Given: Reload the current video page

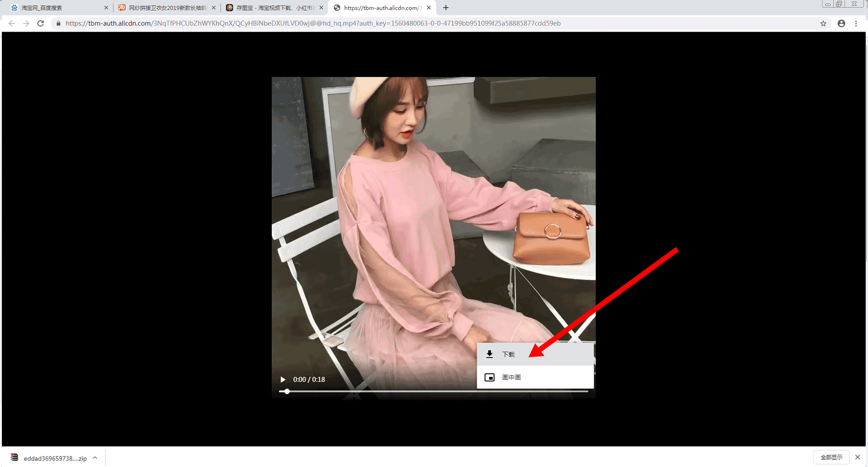Looking at the screenshot, I should pos(40,23).
